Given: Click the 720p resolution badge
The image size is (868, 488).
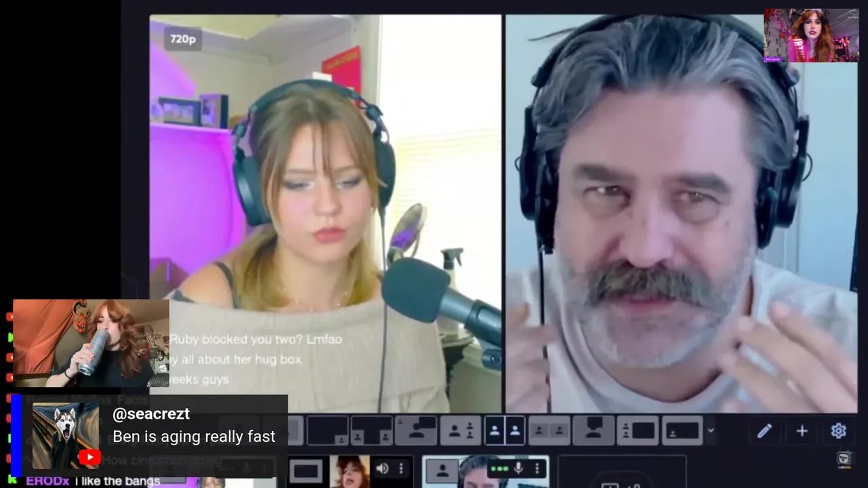Looking at the screenshot, I should pyautogui.click(x=182, y=39).
